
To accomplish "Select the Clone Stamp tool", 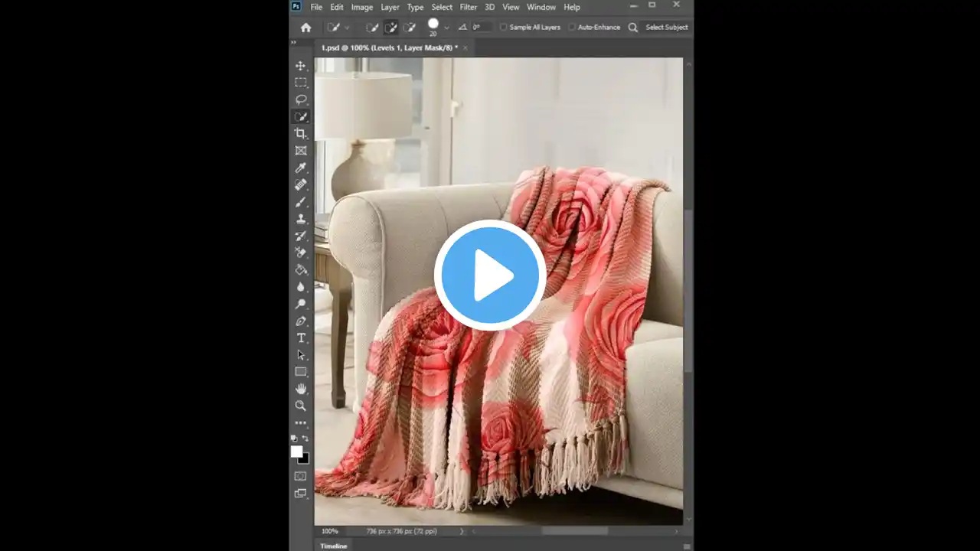I will 301,219.
